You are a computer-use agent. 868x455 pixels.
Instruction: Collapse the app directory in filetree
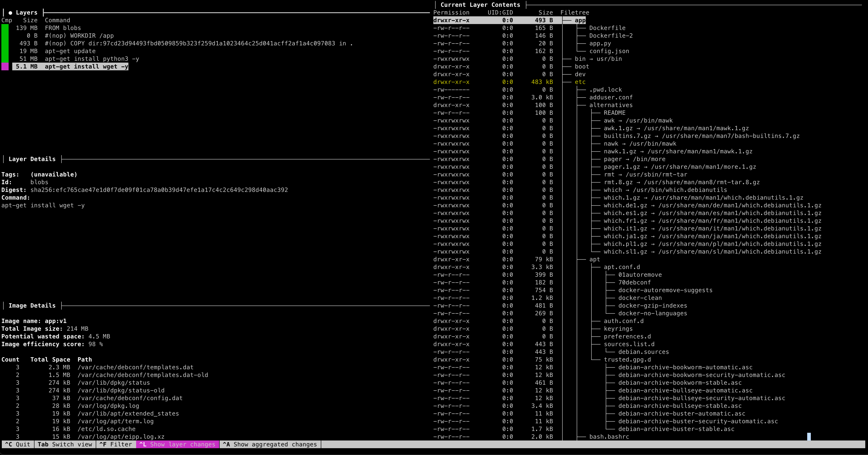580,20
